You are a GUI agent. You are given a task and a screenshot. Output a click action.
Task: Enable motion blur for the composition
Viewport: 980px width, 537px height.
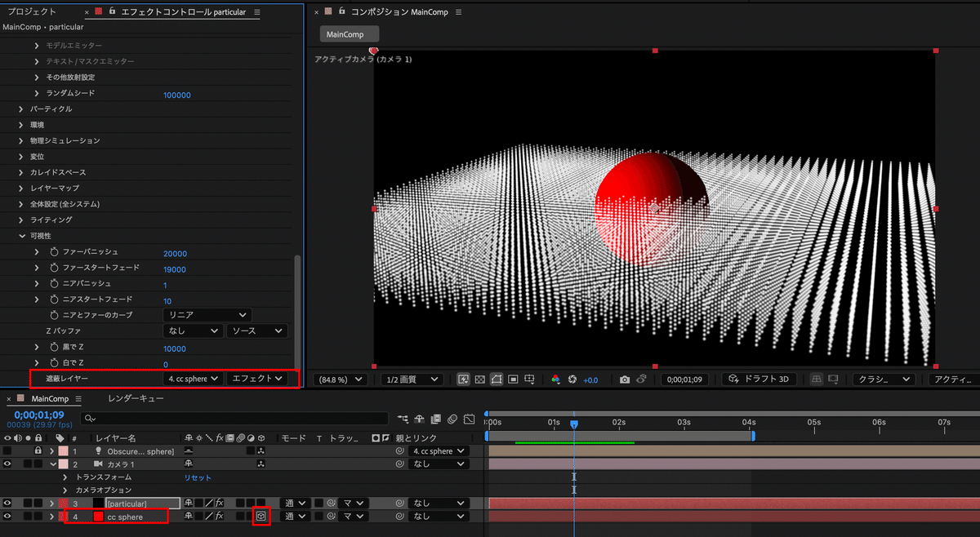coord(452,419)
